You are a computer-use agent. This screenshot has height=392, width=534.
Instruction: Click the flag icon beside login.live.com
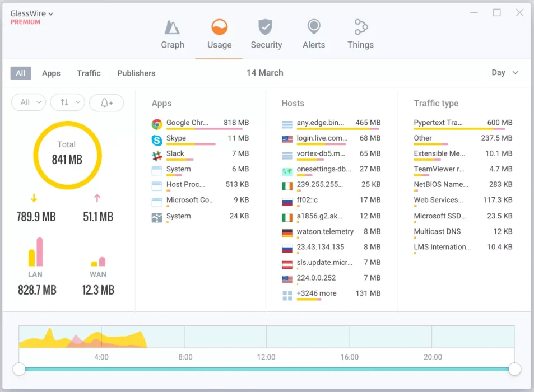287,139
